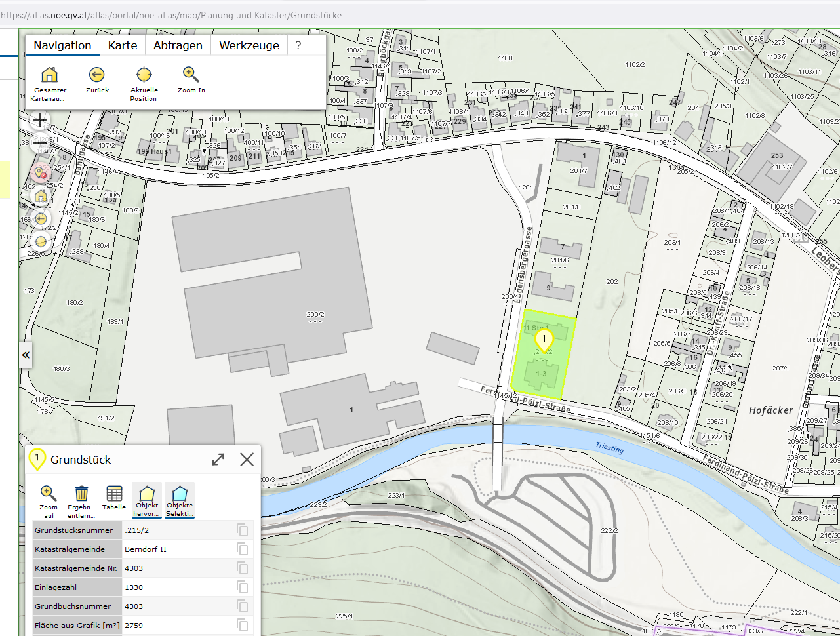The height and width of the screenshot is (636, 840).
Task: Remove marker using red pin icon
Action: 40,173
